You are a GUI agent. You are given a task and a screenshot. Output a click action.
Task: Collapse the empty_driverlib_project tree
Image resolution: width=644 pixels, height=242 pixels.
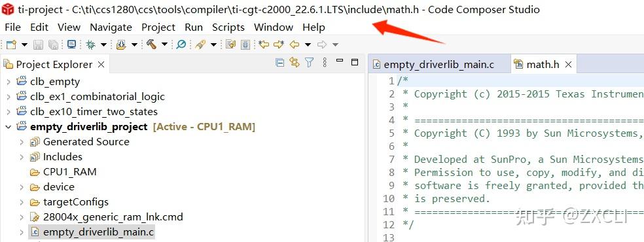click(9, 127)
